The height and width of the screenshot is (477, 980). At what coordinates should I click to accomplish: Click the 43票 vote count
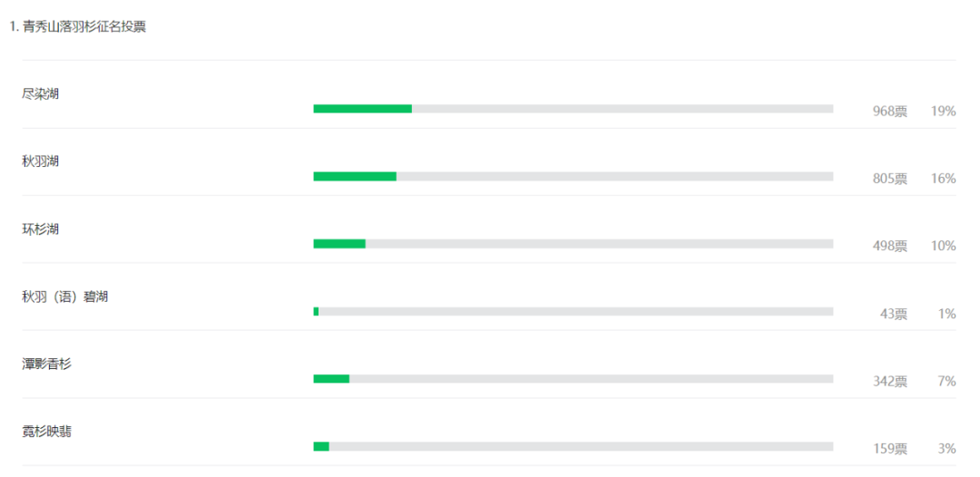pyautogui.click(x=894, y=314)
